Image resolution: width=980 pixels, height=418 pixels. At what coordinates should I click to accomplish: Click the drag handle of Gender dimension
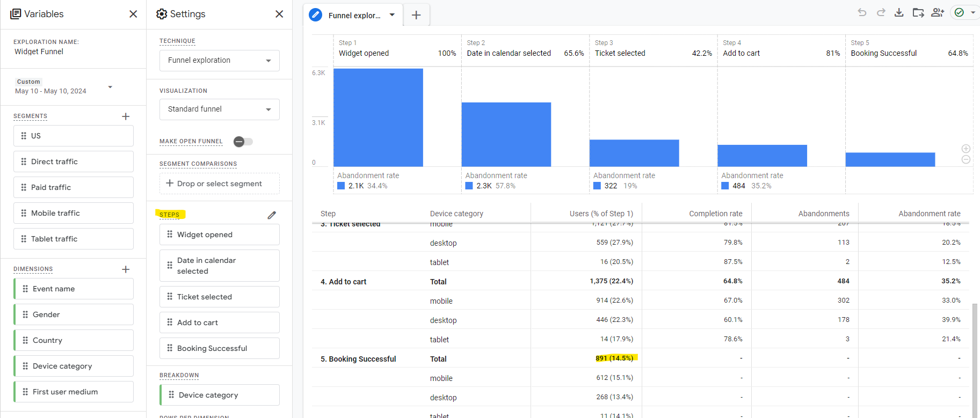[x=25, y=314]
